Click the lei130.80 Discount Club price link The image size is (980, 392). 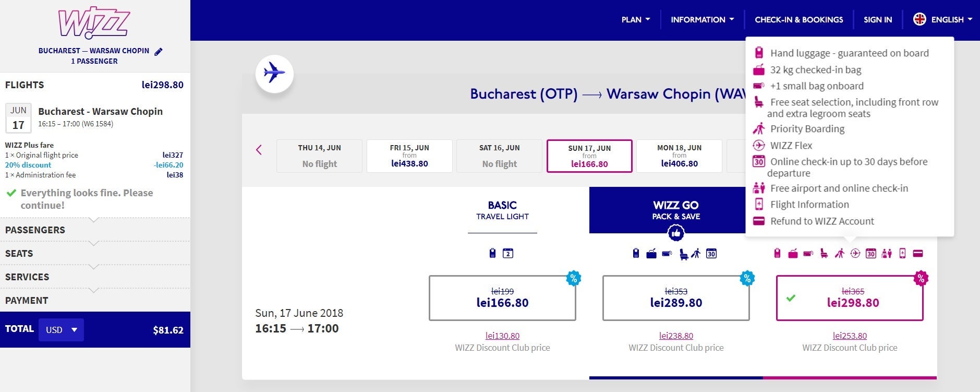coord(502,336)
